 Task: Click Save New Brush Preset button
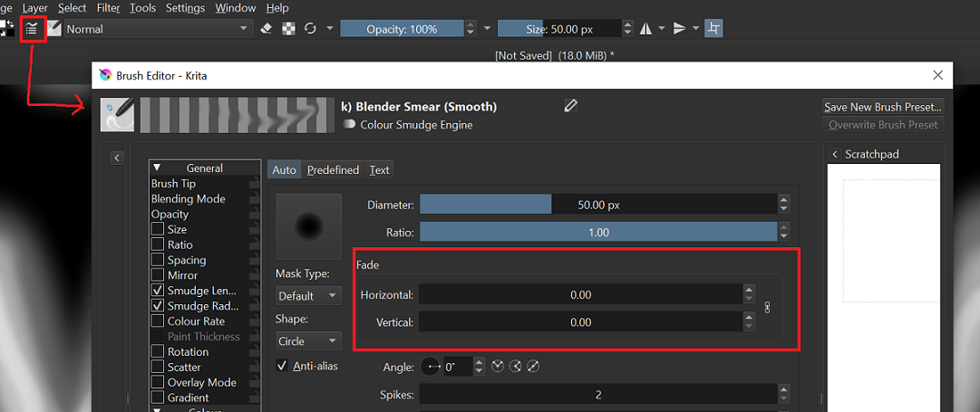point(883,107)
